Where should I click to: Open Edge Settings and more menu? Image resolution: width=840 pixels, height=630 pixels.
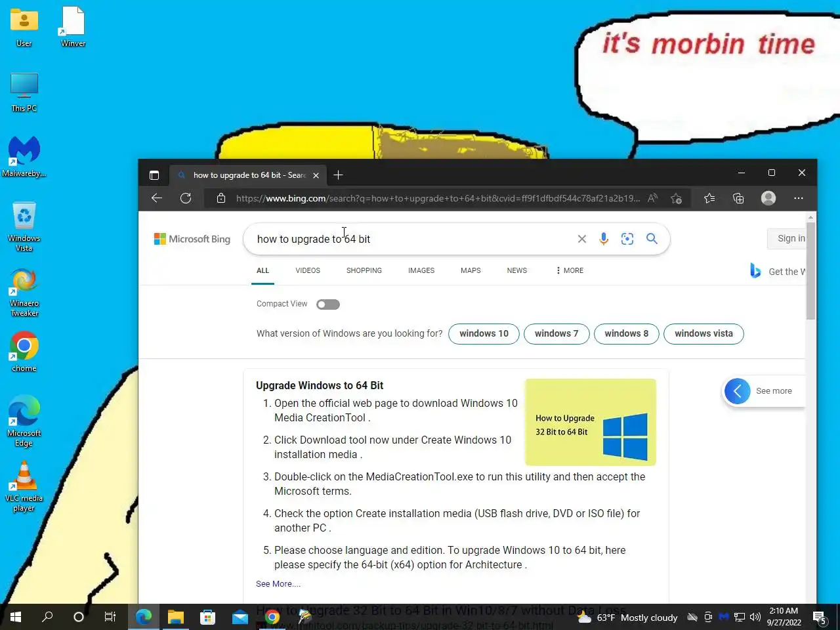[799, 198]
